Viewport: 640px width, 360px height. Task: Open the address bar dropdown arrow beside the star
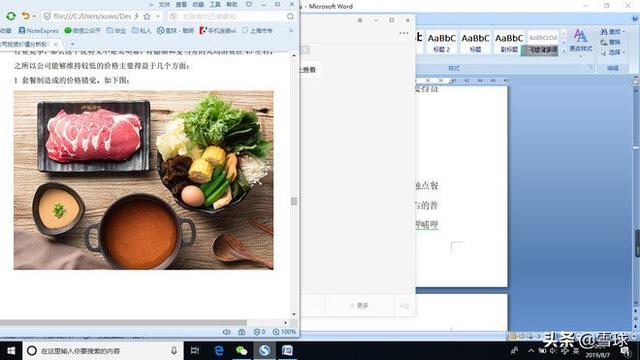click(158, 16)
